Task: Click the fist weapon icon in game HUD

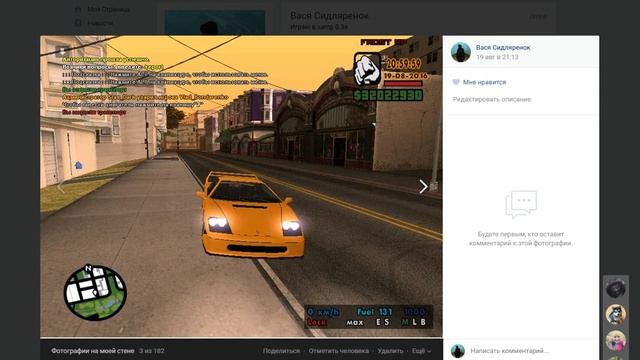Action: 367,69
